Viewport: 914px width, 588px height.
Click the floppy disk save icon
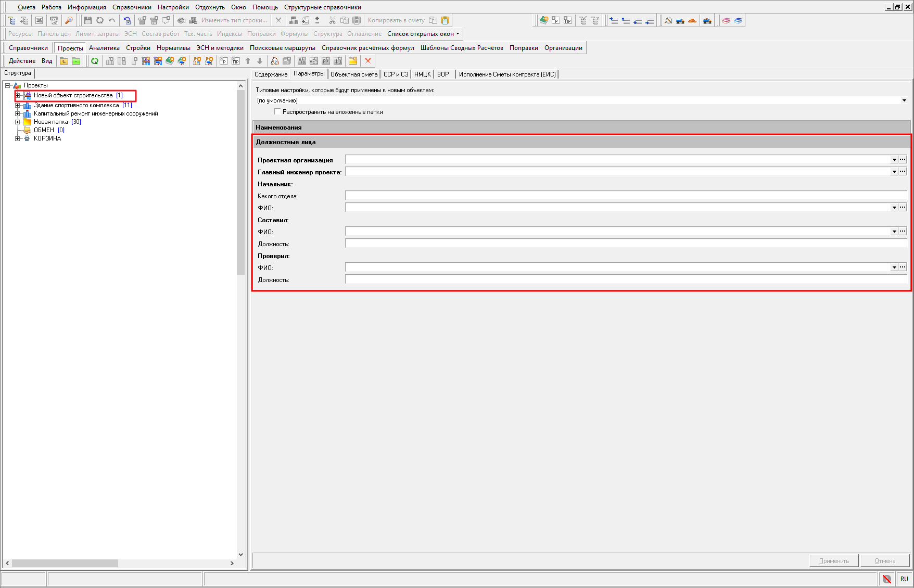87,20
